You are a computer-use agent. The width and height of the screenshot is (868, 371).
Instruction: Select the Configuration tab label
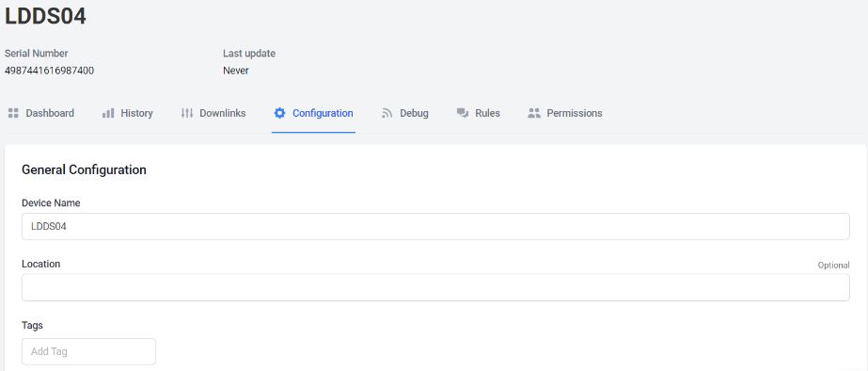coord(323,113)
